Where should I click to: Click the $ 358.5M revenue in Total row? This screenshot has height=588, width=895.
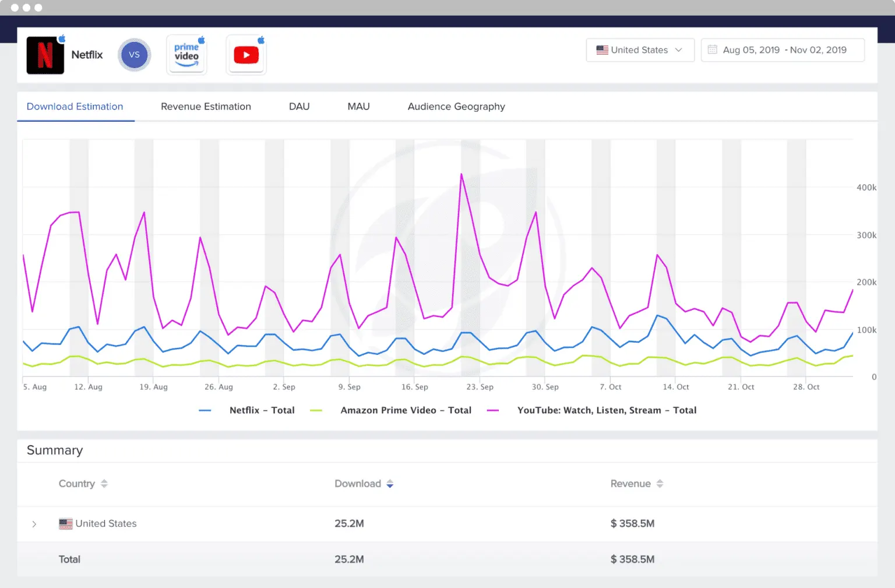click(632, 559)
